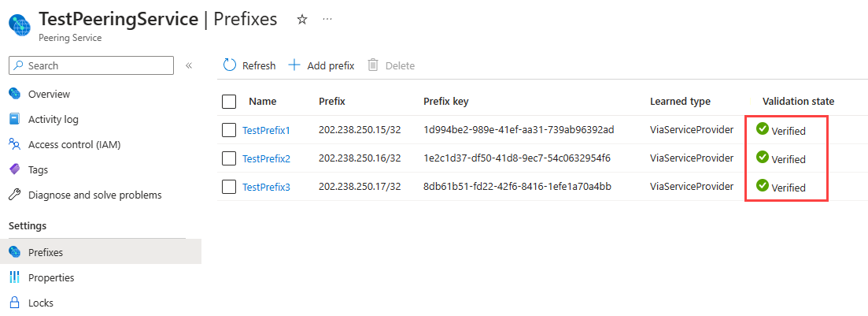Focus the sidebar Search field
Image resolution: width=868 pixels, height=316 pixels.
coord(91,65)
